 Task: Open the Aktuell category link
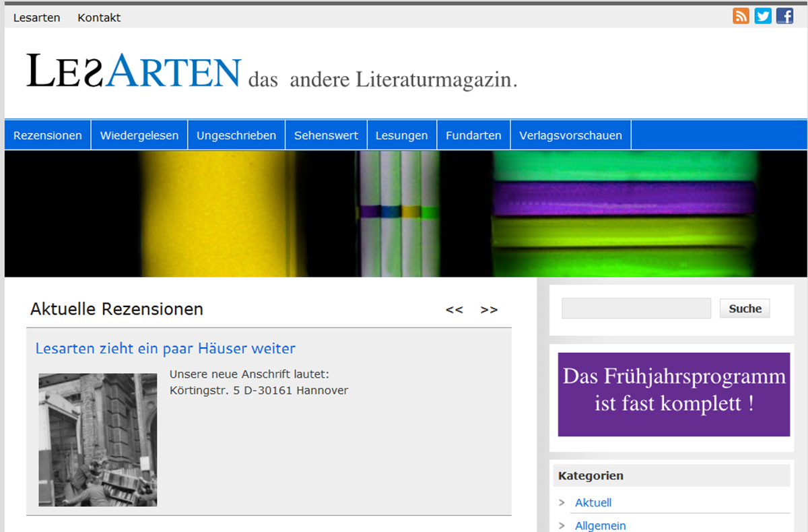(593, 503)
